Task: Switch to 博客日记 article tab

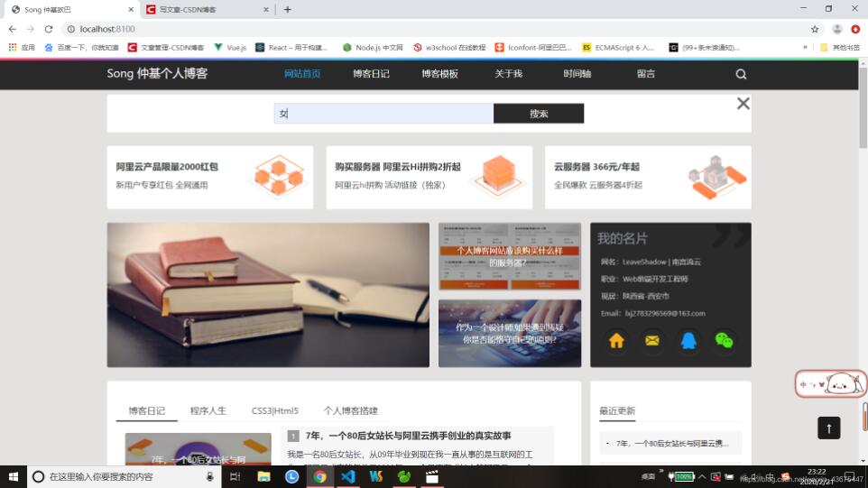Action: pos(147,410)
